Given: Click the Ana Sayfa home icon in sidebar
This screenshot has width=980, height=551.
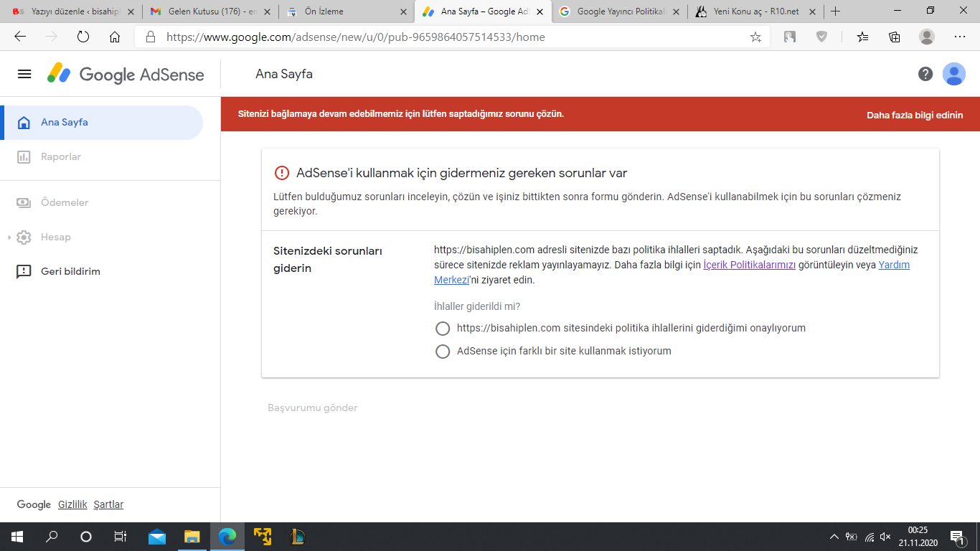Looking at the screenshot, I should (x=24, y=123).
